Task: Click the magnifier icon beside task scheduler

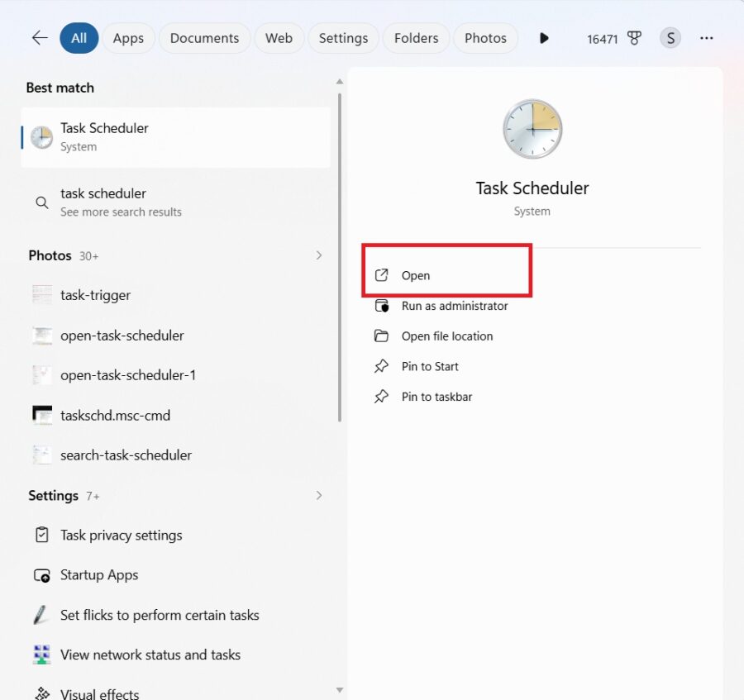Action: (42, 202)
